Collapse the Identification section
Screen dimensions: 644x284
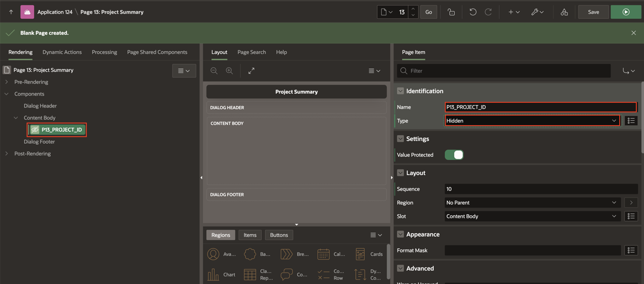(400, 91)
